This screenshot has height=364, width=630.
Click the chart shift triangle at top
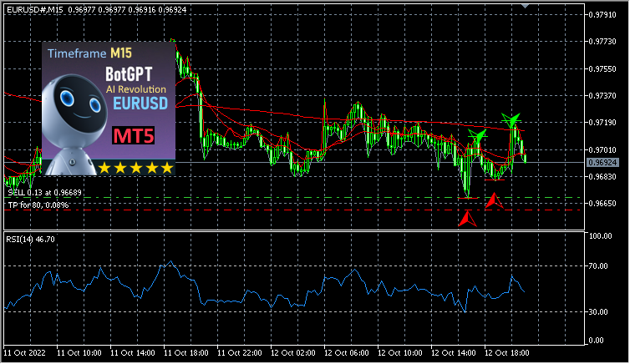click(x=525, y=6)
